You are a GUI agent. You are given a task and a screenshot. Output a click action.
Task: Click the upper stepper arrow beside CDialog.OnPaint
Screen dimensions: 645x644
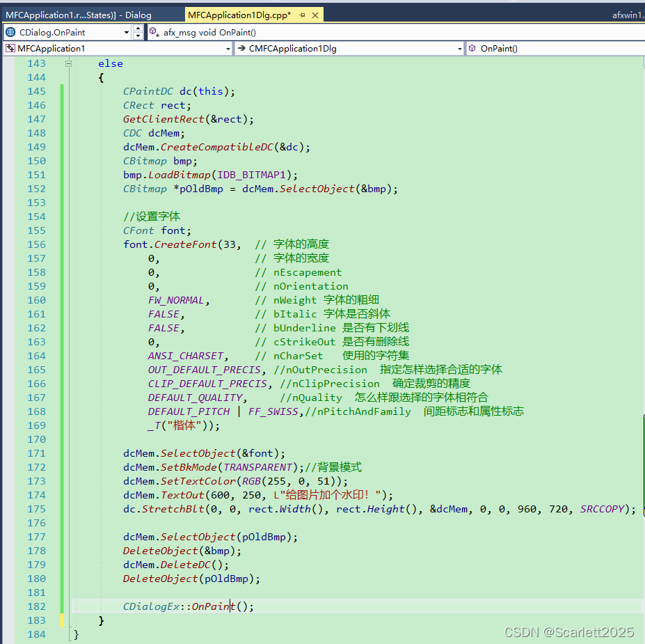pos(138,29)
